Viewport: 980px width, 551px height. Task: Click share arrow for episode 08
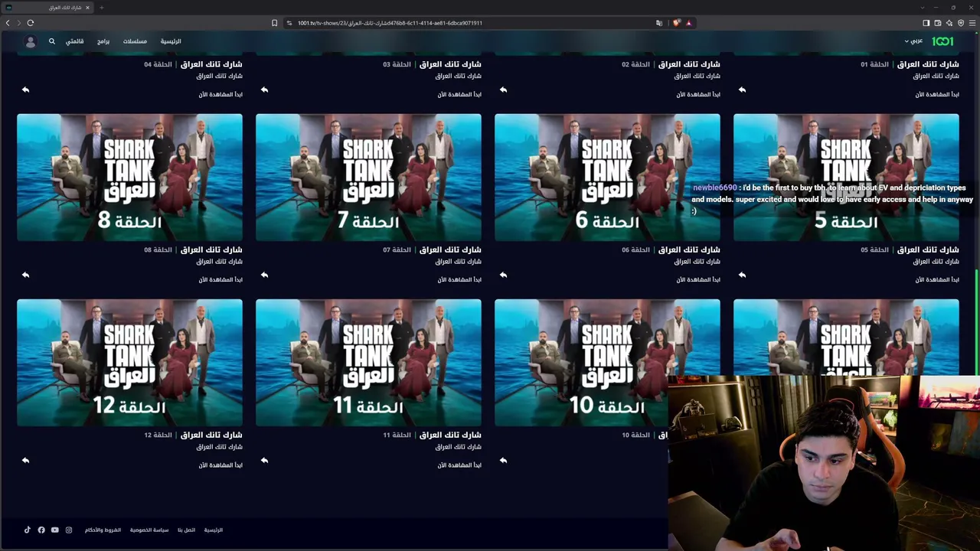(25, 275)
